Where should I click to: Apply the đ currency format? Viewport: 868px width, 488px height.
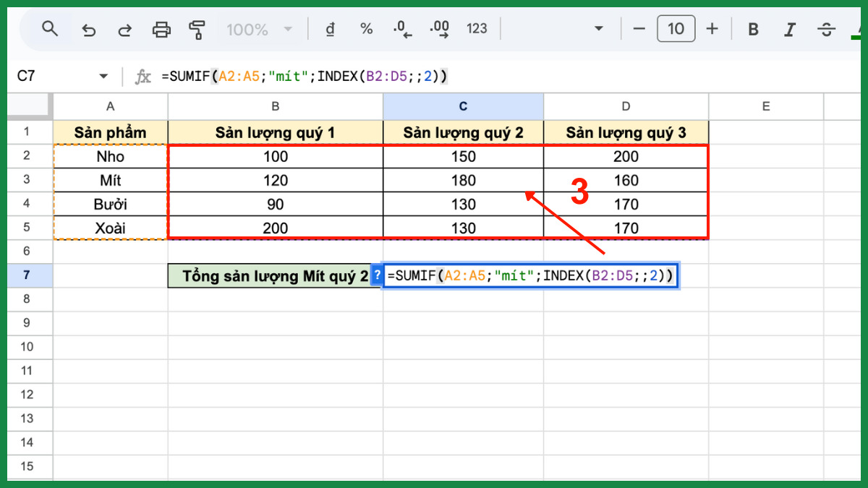pos(331,29)
